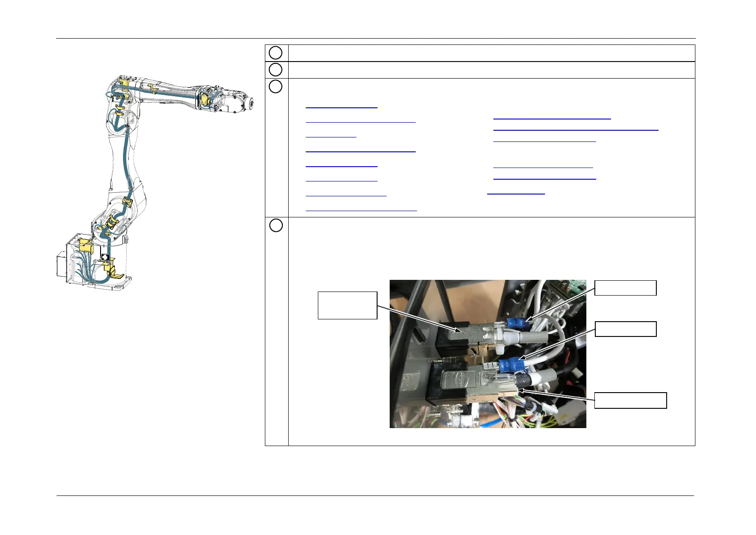Select the middle-right callout box by the photo

click(x=625, y=329)
